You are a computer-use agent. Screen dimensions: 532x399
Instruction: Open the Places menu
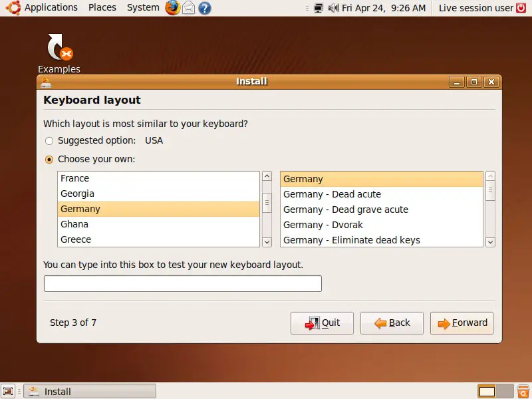click(x=102, y=7)
